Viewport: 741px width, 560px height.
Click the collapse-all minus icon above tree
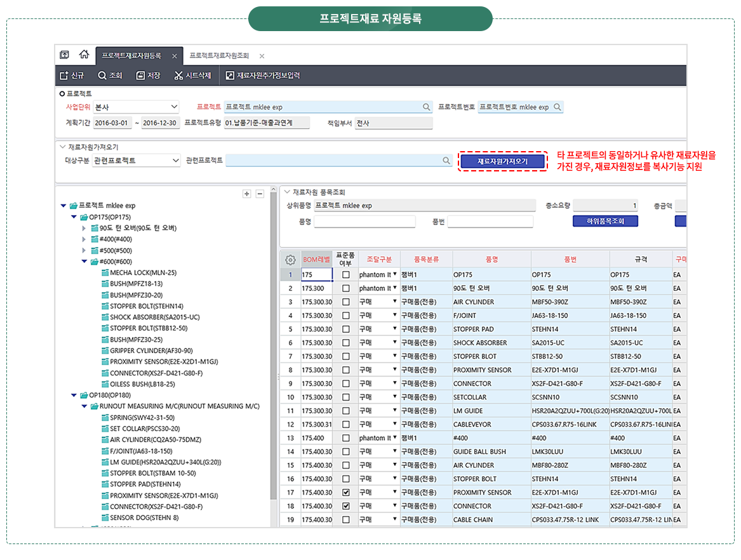260,194
